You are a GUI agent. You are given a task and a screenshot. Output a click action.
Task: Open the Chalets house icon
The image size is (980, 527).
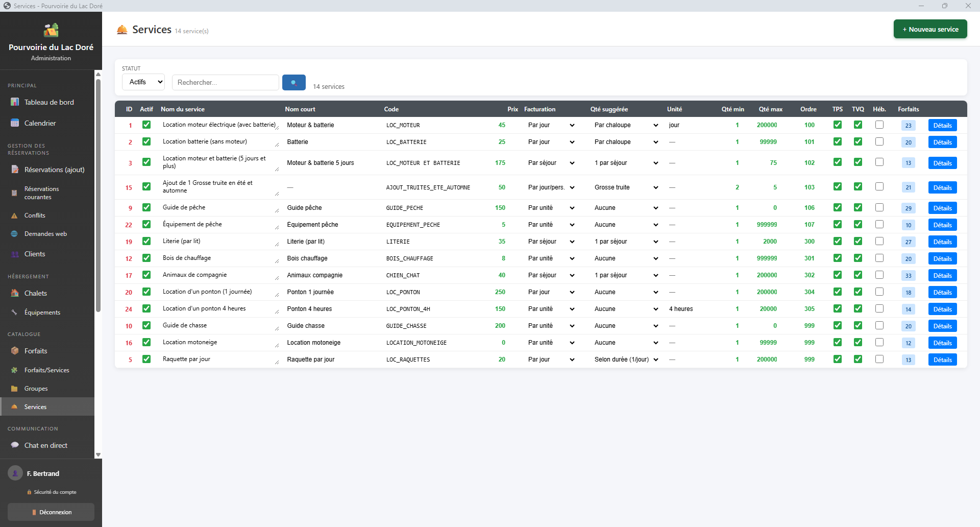(x=15, y=293)
